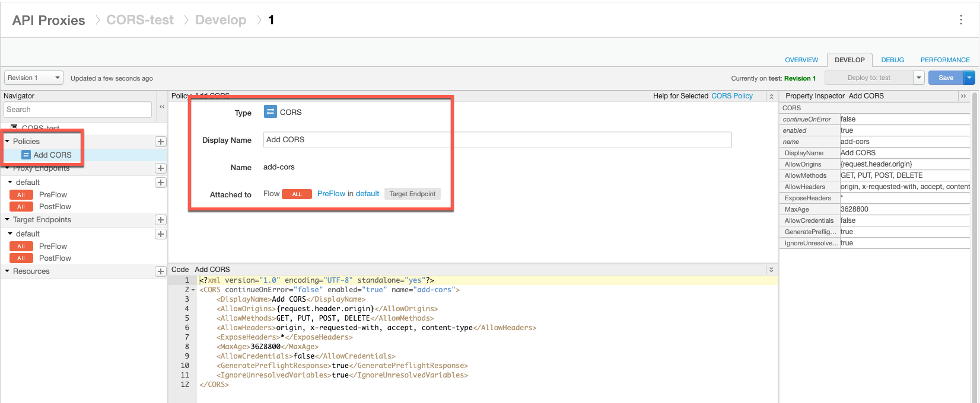This screenshot has width=980, height=403.
Task: Edit the AllowOrigins property value
Action: [905, 164]
